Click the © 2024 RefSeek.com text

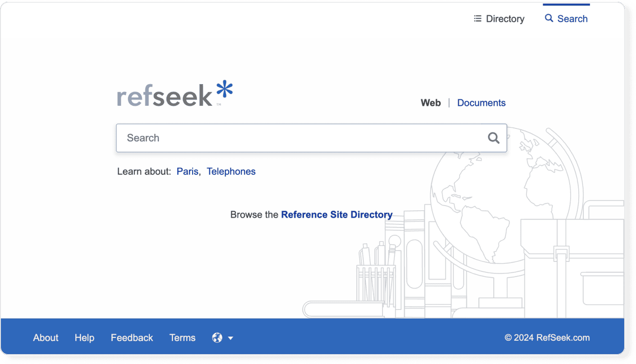tap(547, 338)
